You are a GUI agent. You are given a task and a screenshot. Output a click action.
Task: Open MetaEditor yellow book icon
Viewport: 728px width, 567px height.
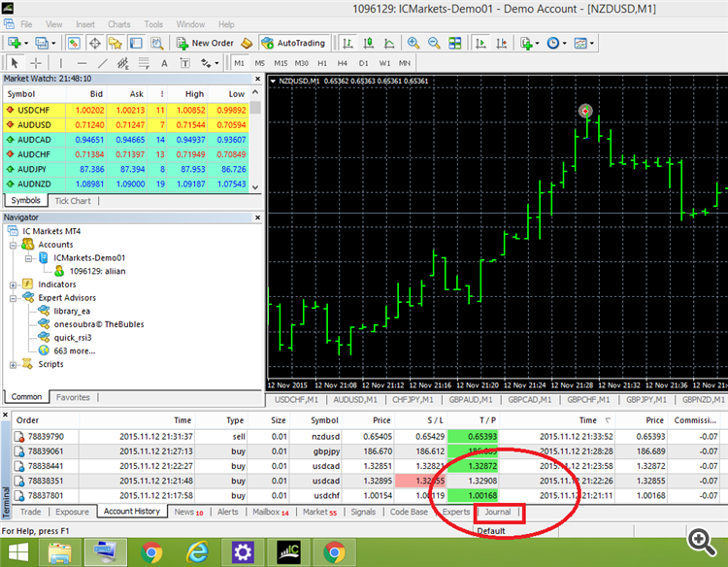pos(247,43)
